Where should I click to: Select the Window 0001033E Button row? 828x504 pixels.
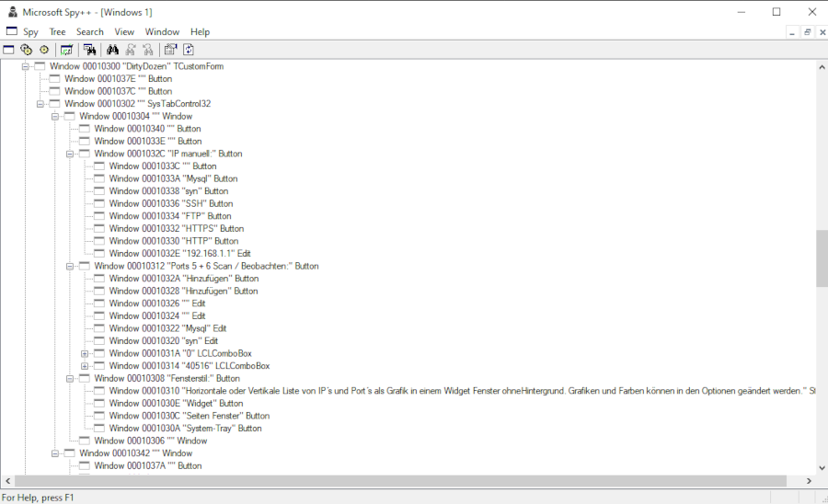pos(148,141)
